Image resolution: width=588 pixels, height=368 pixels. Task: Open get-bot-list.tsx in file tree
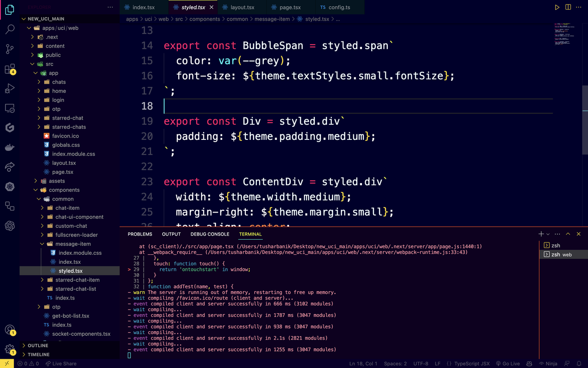pos(70,316)
